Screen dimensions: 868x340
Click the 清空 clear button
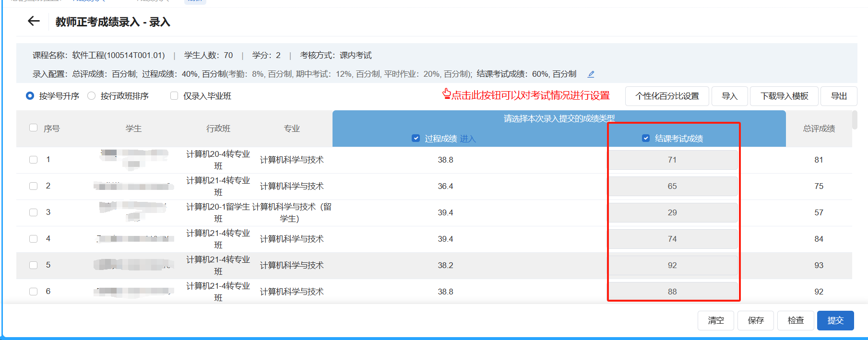[715, 320]
